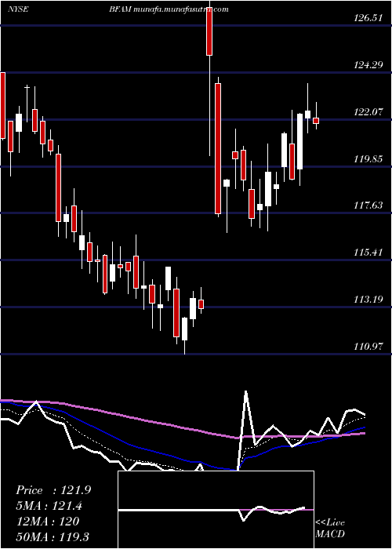Image resolution: width=392 pixels, height=549 pixels.
Task: Click inside the MACD indicator panel
Action: click(216, 510)
